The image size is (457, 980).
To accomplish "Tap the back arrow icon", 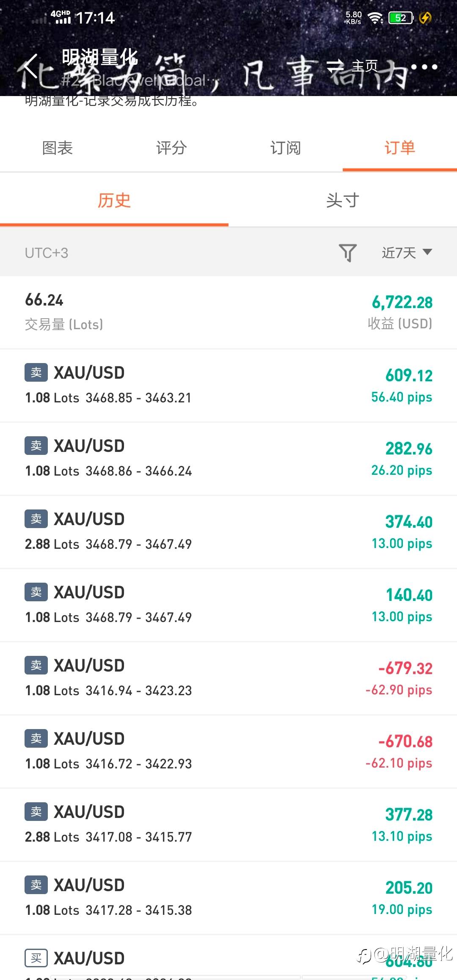I will click(31, 66).
